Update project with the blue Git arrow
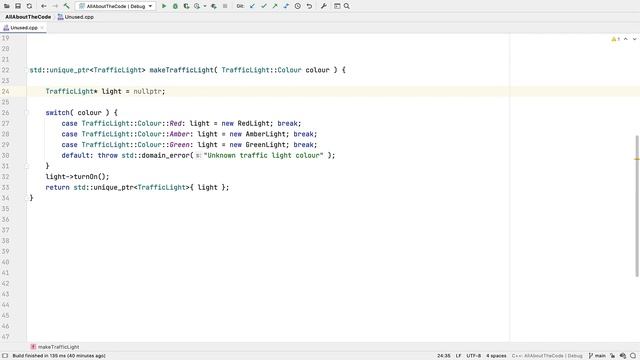 tap(253, 6)
